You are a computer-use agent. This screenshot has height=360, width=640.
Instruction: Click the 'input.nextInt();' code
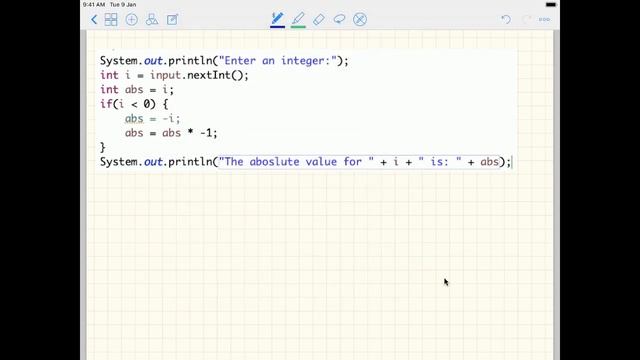(199, 75)
